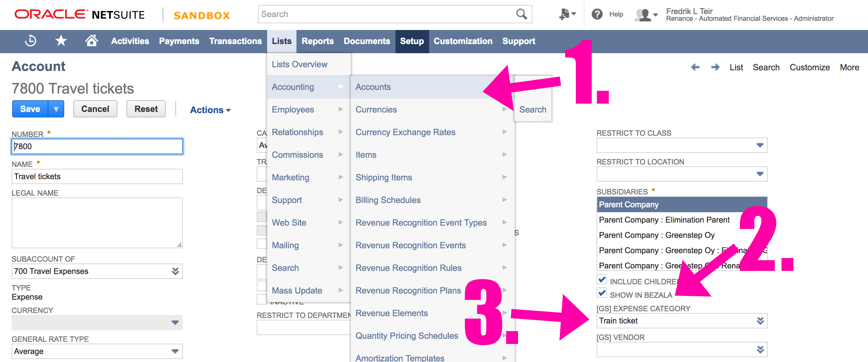
Task: Click the List link
Action: (736, 67)
